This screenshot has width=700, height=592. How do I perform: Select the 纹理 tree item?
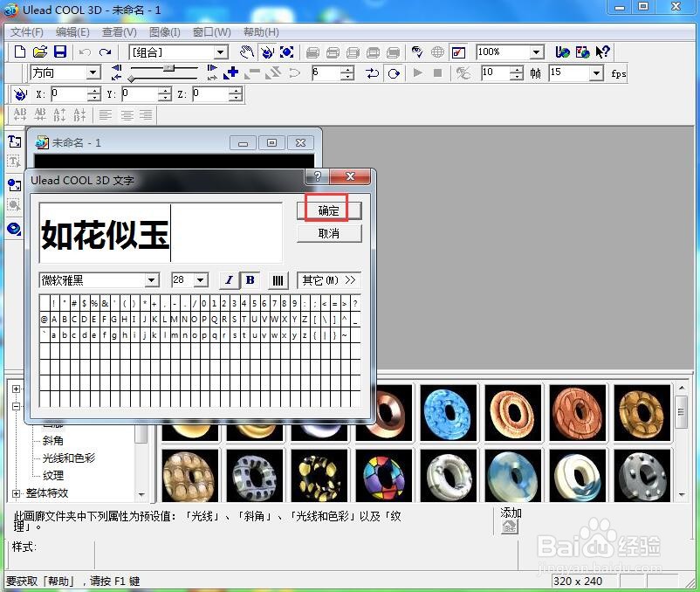pos(52,476)
